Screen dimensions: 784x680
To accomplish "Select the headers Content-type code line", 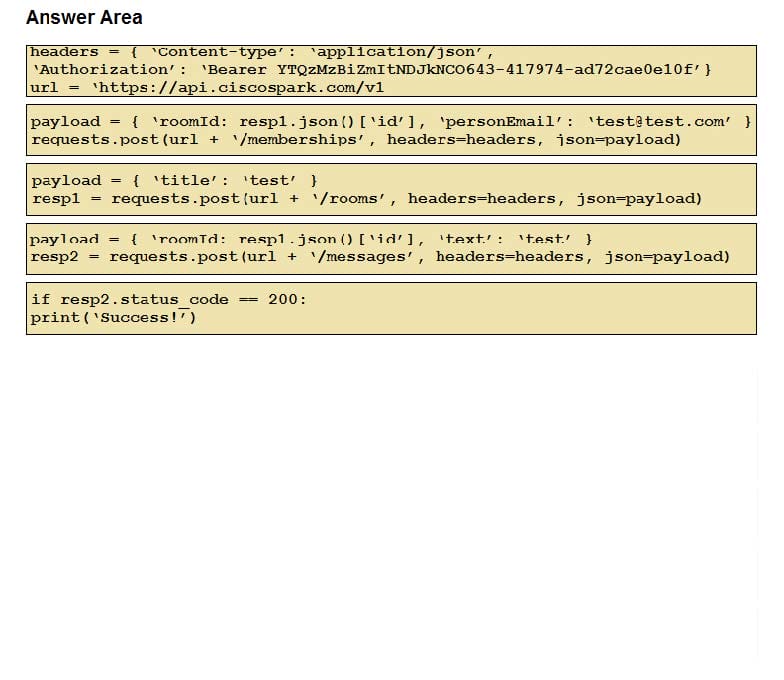I will coord(262,52).
